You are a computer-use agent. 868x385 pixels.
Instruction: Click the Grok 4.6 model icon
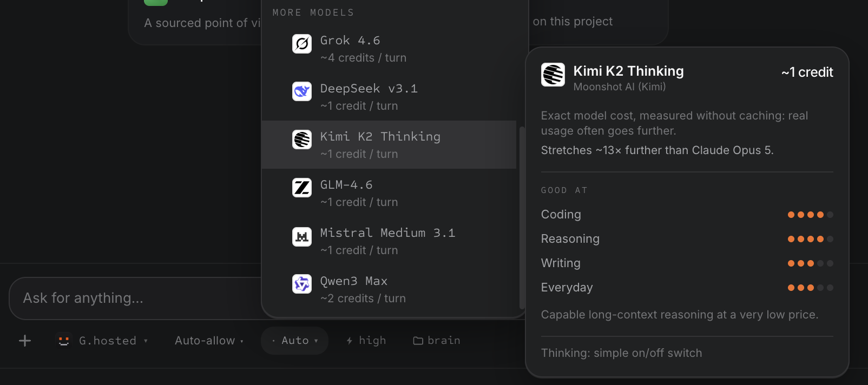pyautogui.click(x=302, y=43)
